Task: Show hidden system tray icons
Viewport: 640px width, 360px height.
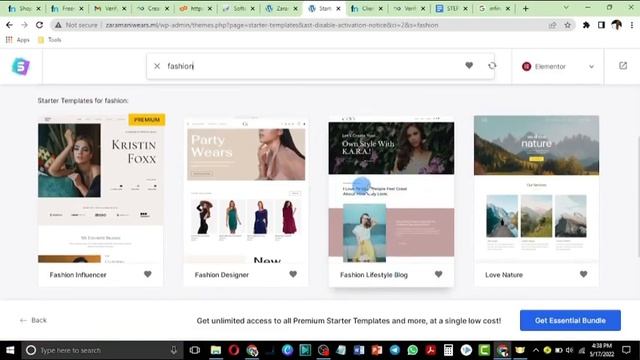Action: pos(536,350)
